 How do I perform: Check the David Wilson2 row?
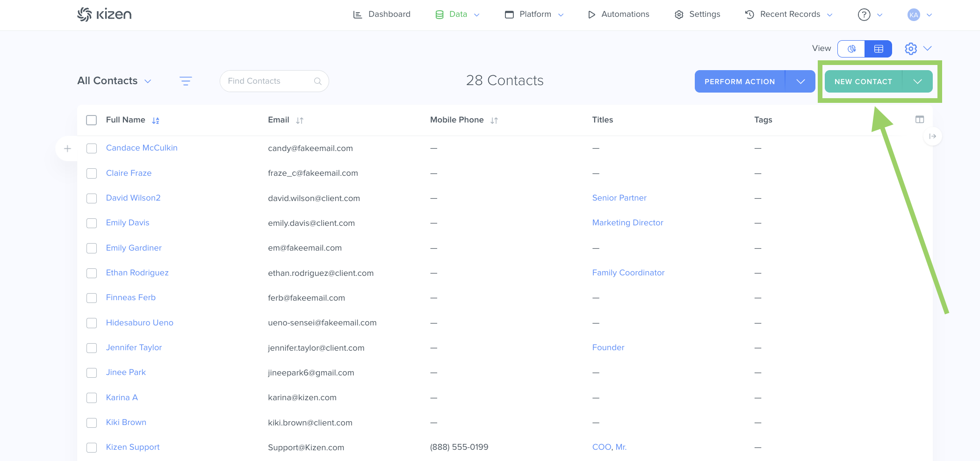coord(92,198)
